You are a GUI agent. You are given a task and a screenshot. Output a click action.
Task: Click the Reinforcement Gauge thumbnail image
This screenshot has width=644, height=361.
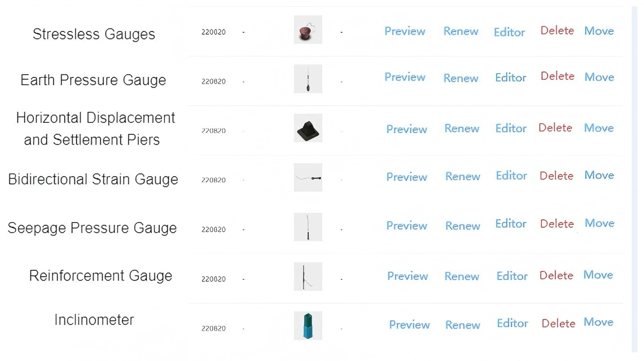coord(308,276)
